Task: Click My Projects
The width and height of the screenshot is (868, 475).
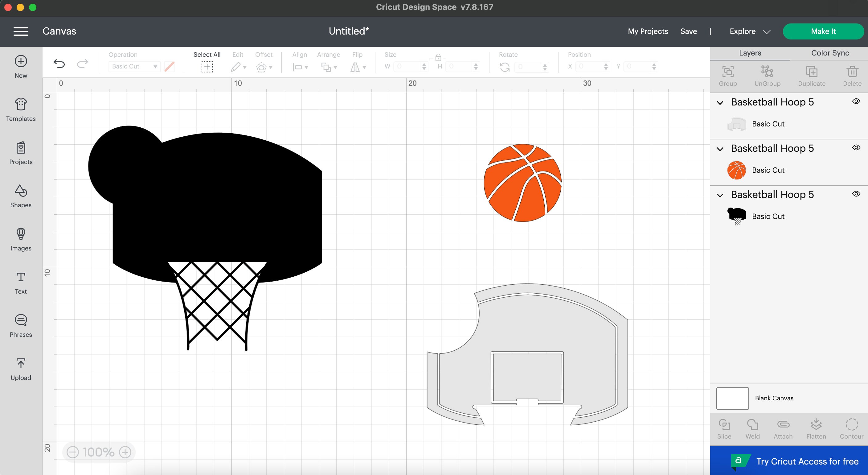Action: click(648, 31)
